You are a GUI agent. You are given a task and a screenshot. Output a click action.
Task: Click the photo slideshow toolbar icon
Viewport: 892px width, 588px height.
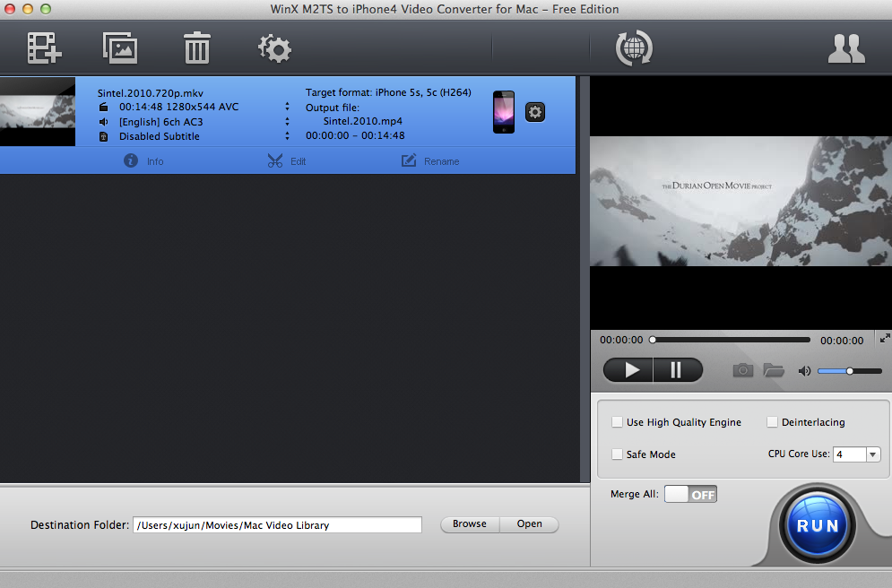(x=119, y=48)
